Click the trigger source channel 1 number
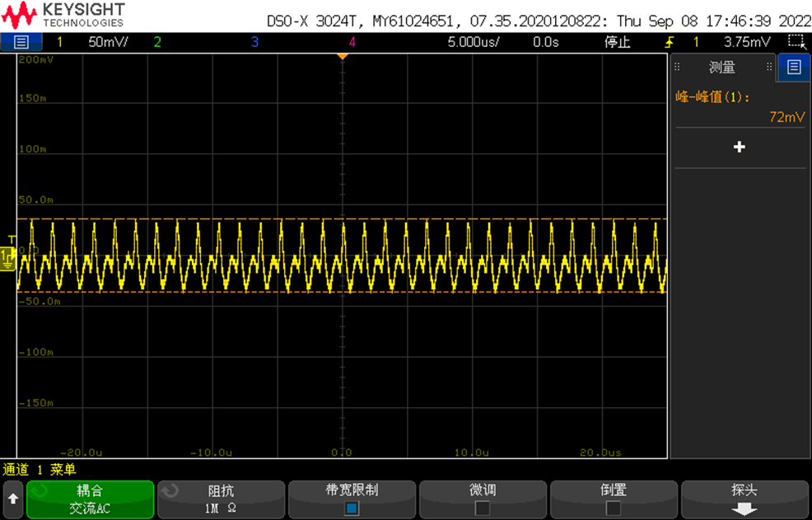The height and width of the screenshot is (520, 812). 696,42
